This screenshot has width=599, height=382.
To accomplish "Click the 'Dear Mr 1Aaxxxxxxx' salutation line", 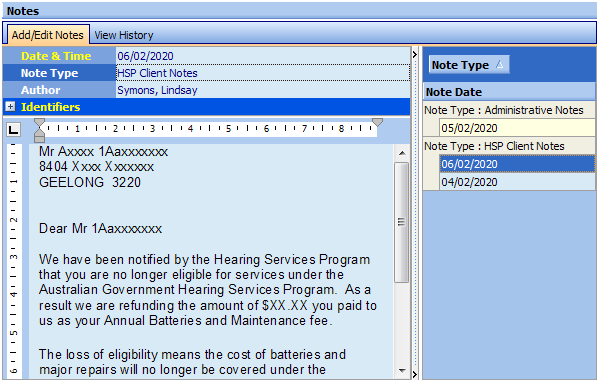I will [x=100, y=228].
